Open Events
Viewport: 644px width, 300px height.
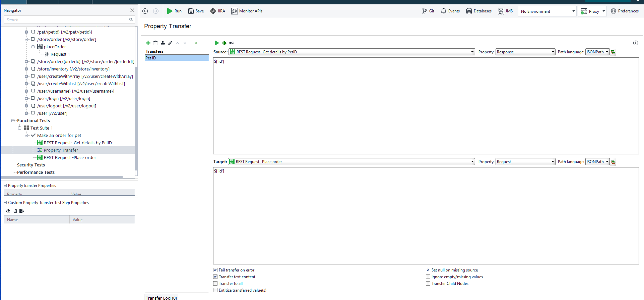tap(450, 11)
